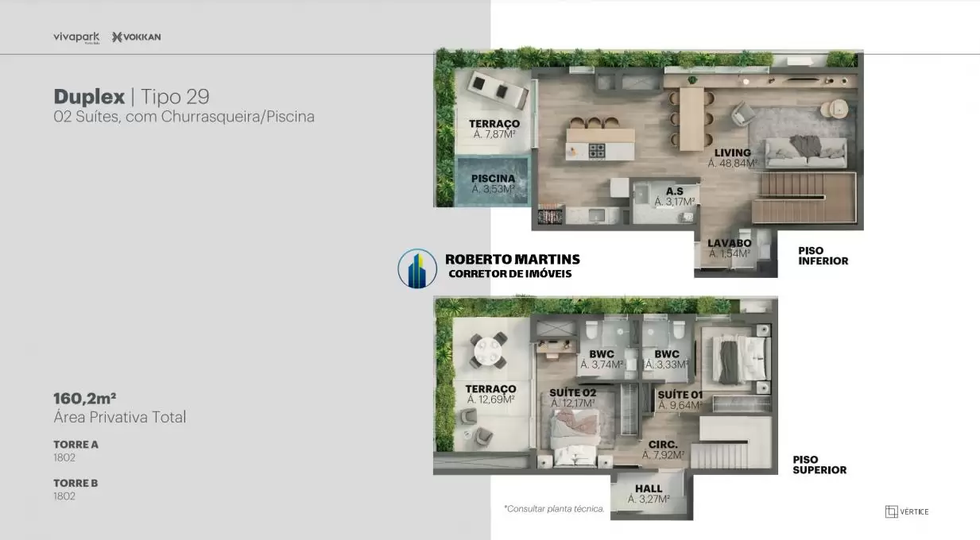The image size is (980, 540).
Task: Click the Torre A heading
Action: 76,445
